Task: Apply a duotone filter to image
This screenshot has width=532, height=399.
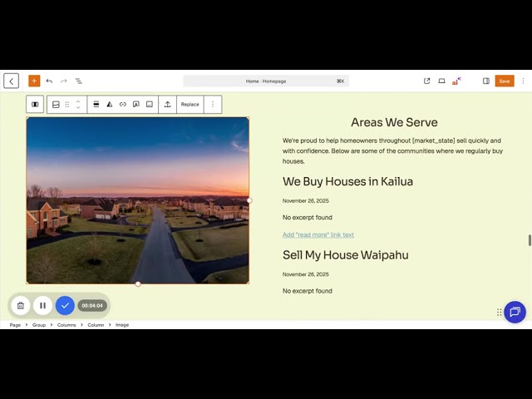Action: pyautogui.click(x=110, y=105)
